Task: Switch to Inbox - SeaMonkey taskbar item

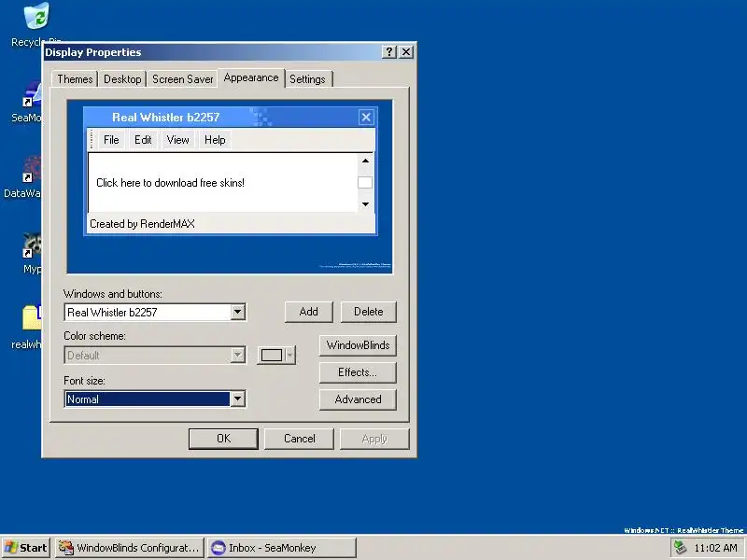Action: (282, 548)
